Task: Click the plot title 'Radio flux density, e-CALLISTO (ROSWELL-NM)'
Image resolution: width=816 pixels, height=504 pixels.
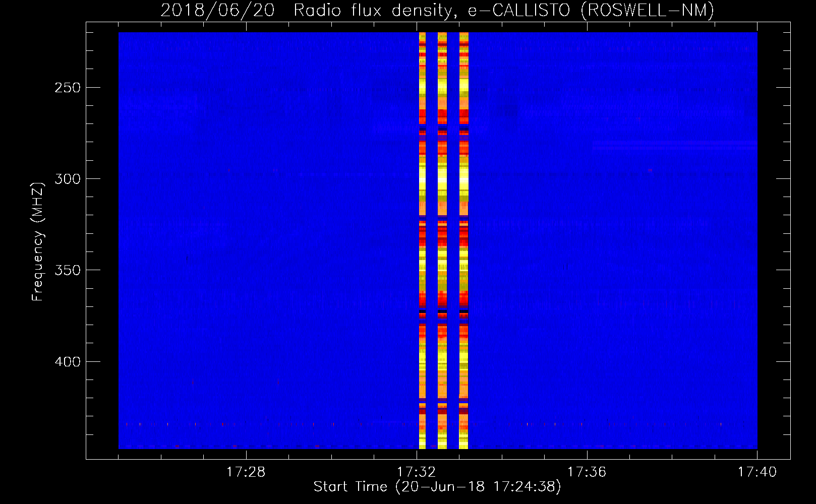Action: 504,10
